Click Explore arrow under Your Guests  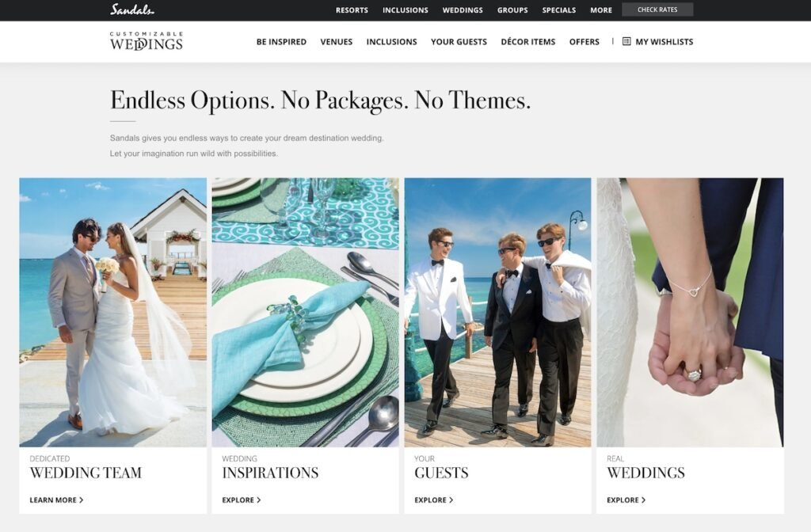pyautogui.click(x=451, y=500)
